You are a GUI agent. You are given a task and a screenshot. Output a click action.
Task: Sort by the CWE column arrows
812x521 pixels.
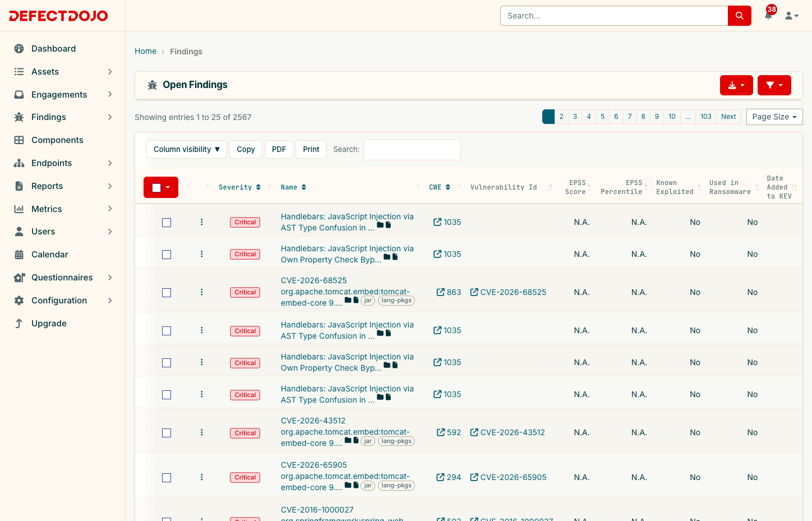coord(448,187)
